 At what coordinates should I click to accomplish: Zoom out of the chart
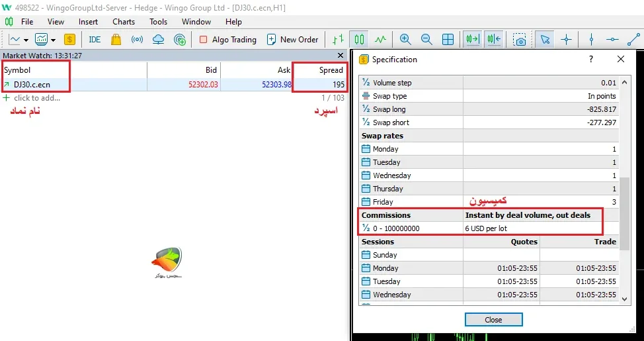coord(426,40)
